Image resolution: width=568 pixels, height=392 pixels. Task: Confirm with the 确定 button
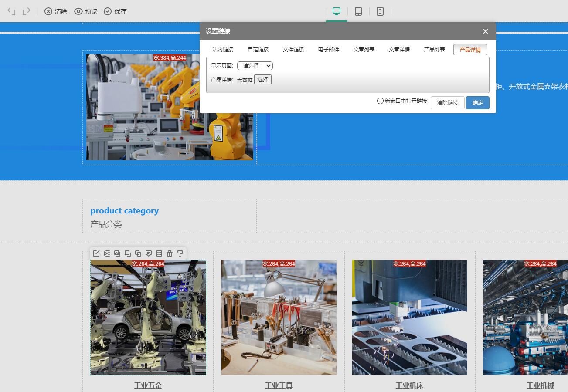[478, 103]
